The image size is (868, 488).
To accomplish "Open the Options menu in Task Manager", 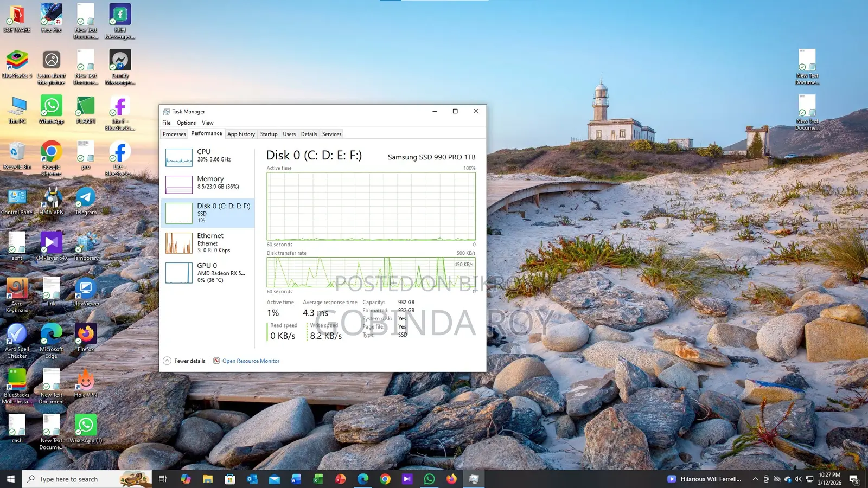I will 186,123.
